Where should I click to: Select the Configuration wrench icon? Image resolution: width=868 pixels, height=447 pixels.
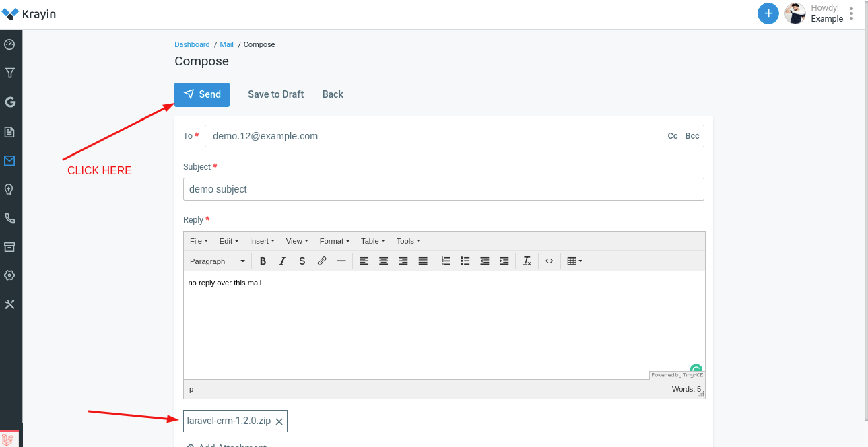(10, 304)
